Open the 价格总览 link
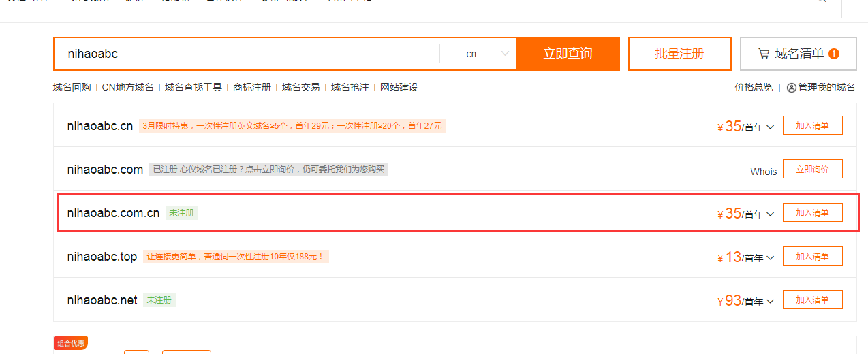The image size is (868, 354). pyautogui.click(x=754, y=88)
